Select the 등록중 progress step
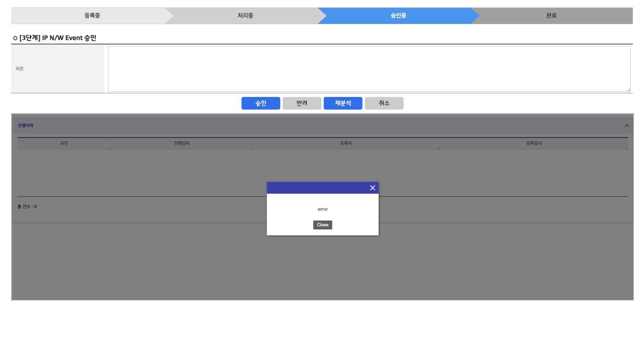The height and width of the screenshot is (350, 644). pos(92,16)
